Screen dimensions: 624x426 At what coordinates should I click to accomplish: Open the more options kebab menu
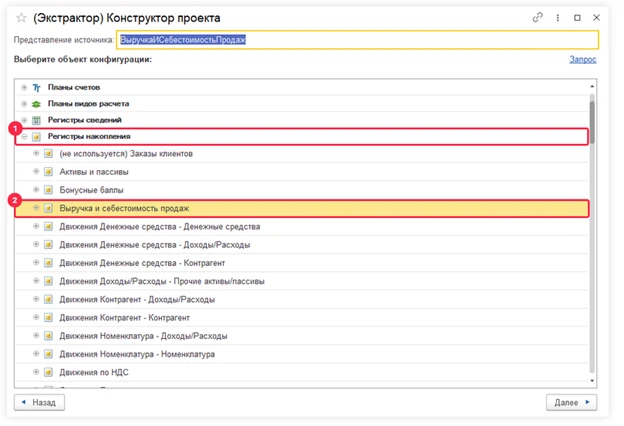[x=556, y=17]
